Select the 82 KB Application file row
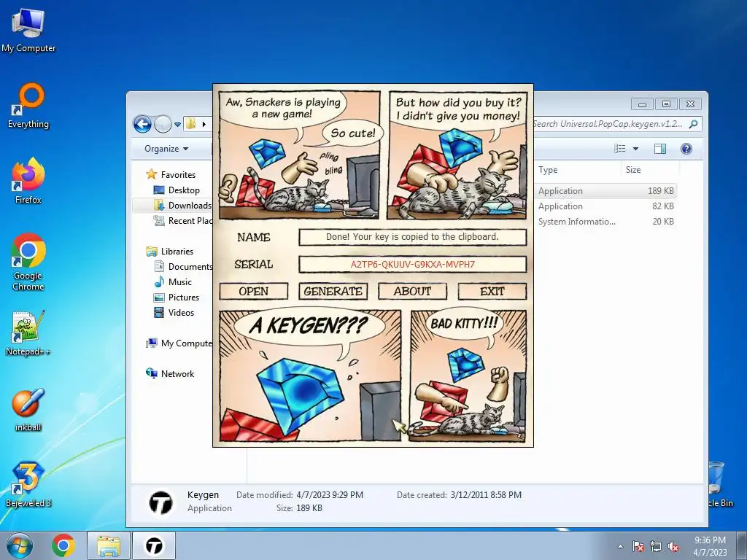Image resolution: width=747 pixels, height=560 pixels. tap(605, 206)
